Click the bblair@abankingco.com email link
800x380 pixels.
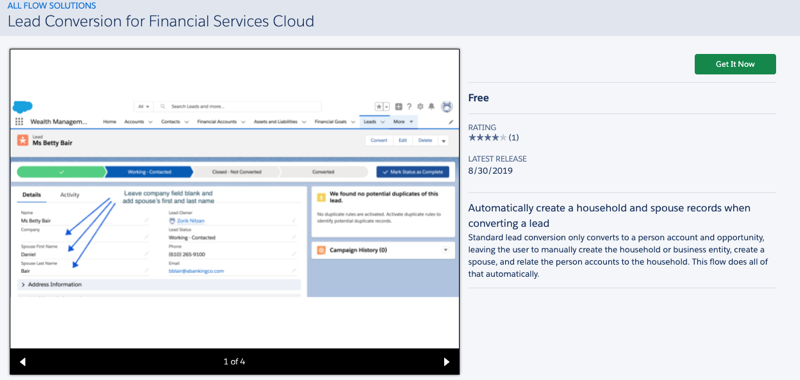196,271
